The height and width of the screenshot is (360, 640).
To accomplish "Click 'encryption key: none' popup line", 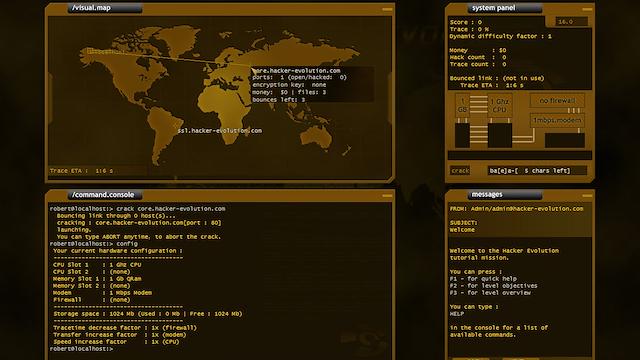I will coord(289,85).
